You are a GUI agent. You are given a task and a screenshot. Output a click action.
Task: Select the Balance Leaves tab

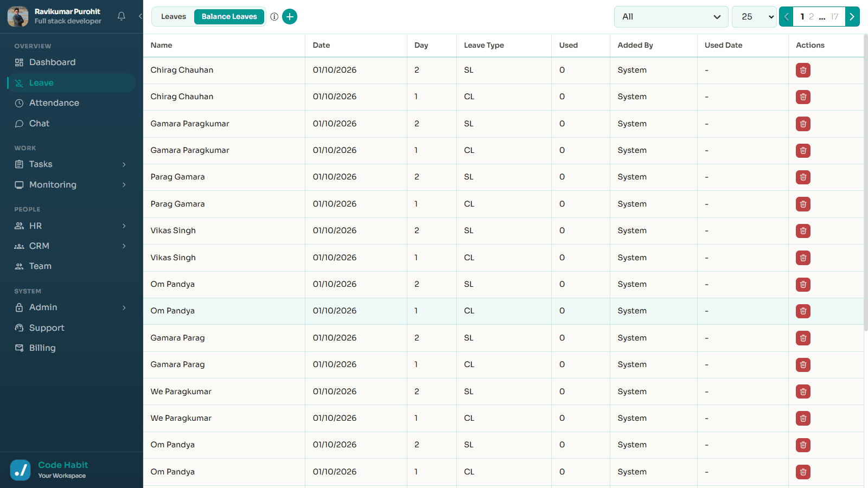tap(229, 17)
